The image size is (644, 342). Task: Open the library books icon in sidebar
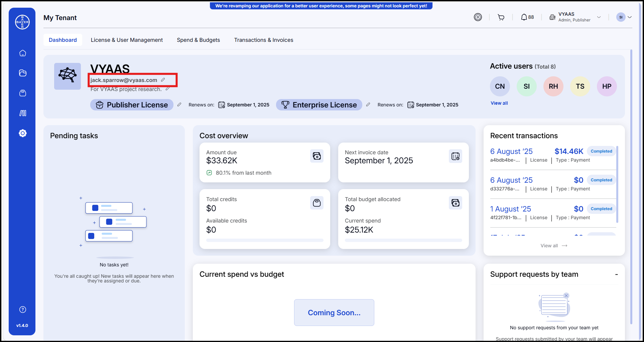point(23,113)
